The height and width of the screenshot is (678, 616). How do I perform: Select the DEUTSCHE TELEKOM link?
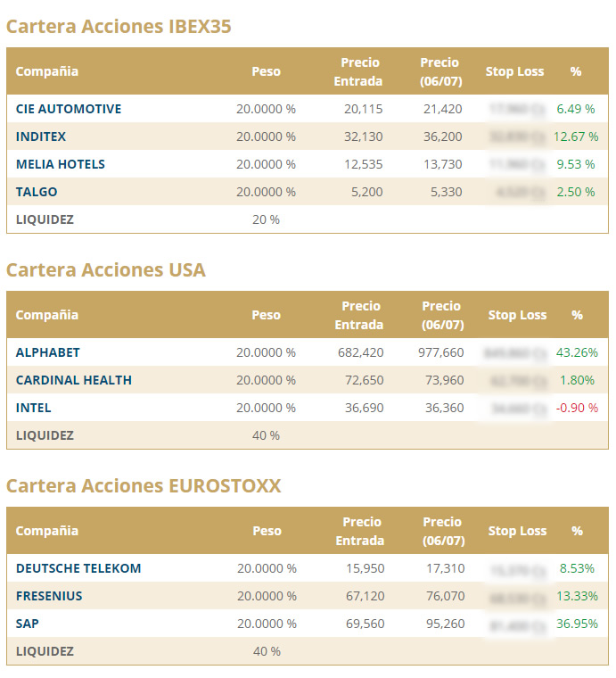[78, 568]
